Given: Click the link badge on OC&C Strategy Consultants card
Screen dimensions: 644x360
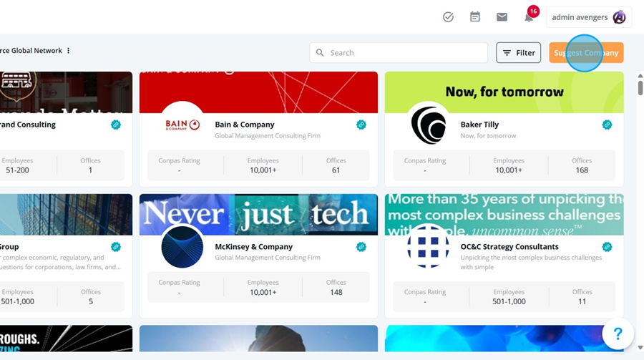Looking at the screenshot, I should coord(607,247).
